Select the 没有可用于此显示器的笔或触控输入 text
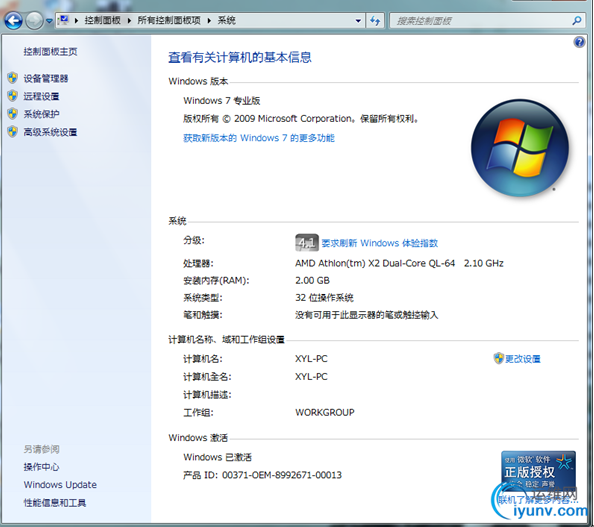This screenshot has height=527, width=594. tap(367, 315)
